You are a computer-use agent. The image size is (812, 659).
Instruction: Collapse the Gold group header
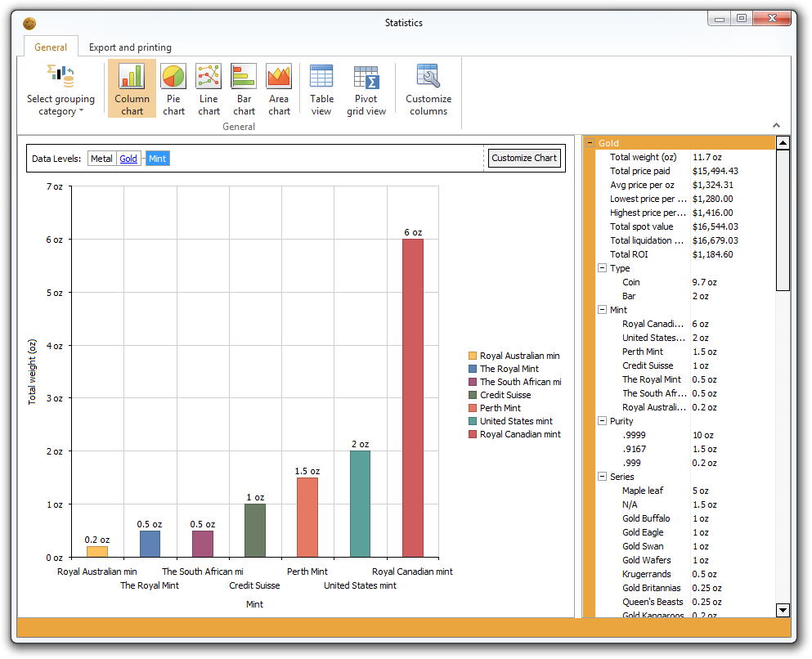590,143
